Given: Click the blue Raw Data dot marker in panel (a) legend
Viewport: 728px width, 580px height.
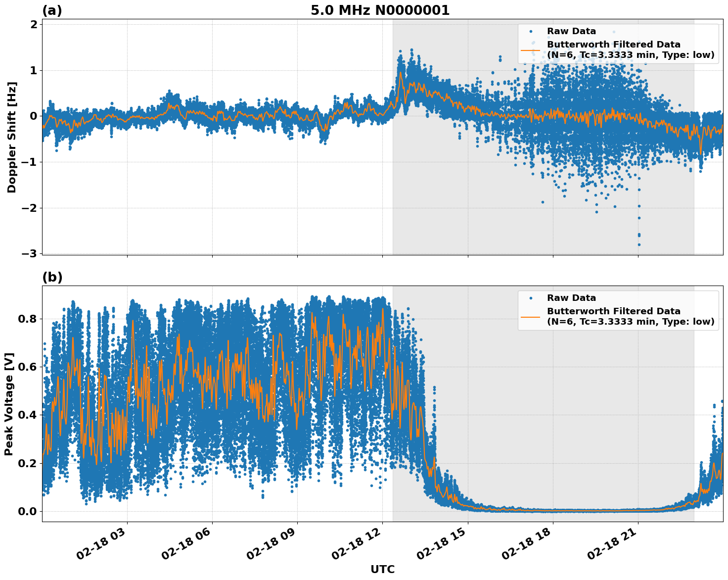Looking at the screenshot, I should coord(532,30).
